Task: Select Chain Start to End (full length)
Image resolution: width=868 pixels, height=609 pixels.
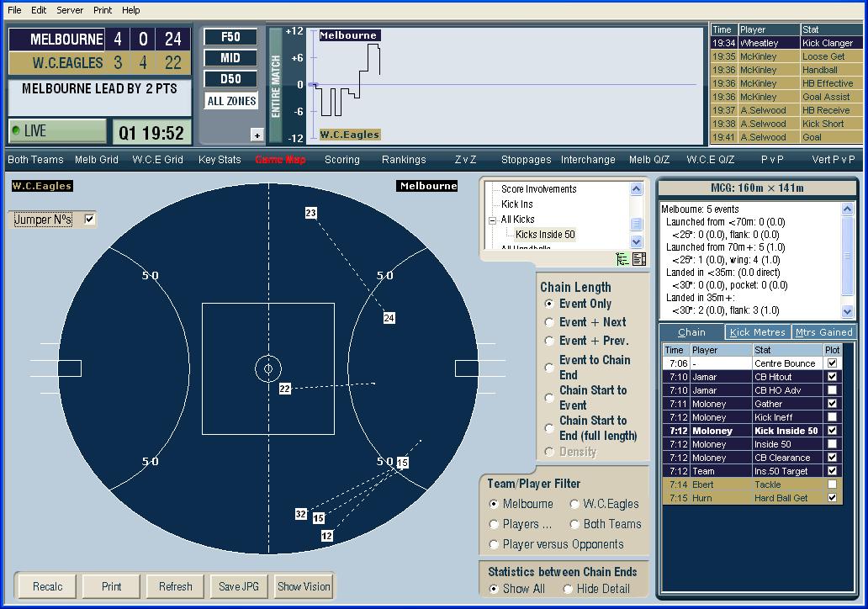Action: coord(549,428)
